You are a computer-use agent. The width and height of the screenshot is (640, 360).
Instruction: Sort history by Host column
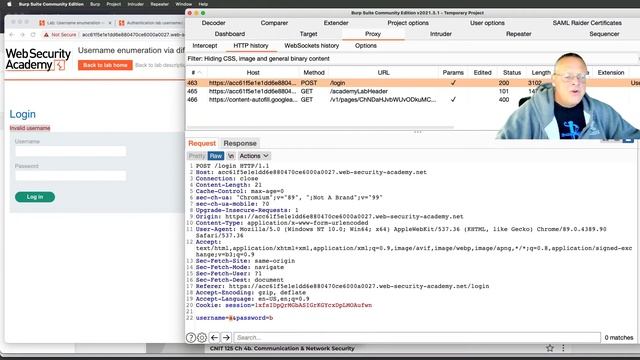[x=253, y=73]
